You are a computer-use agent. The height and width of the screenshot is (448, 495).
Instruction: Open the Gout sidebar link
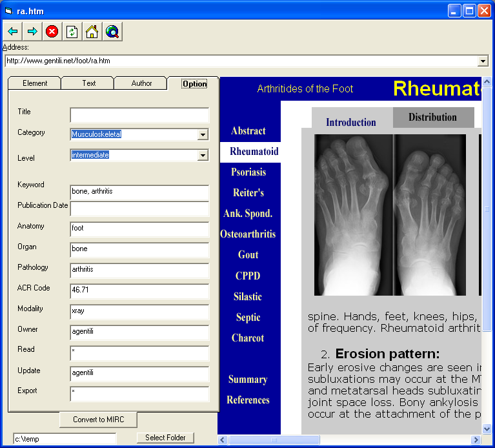[248, 255]
